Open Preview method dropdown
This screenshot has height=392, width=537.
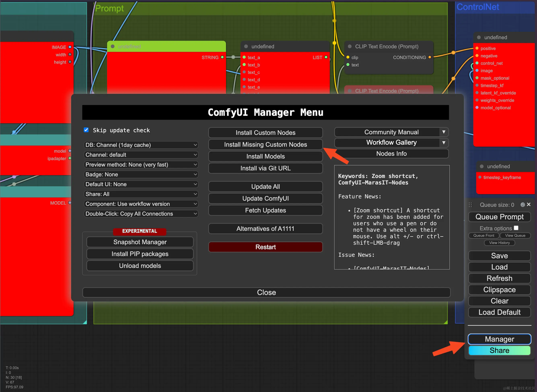(141, 165)
